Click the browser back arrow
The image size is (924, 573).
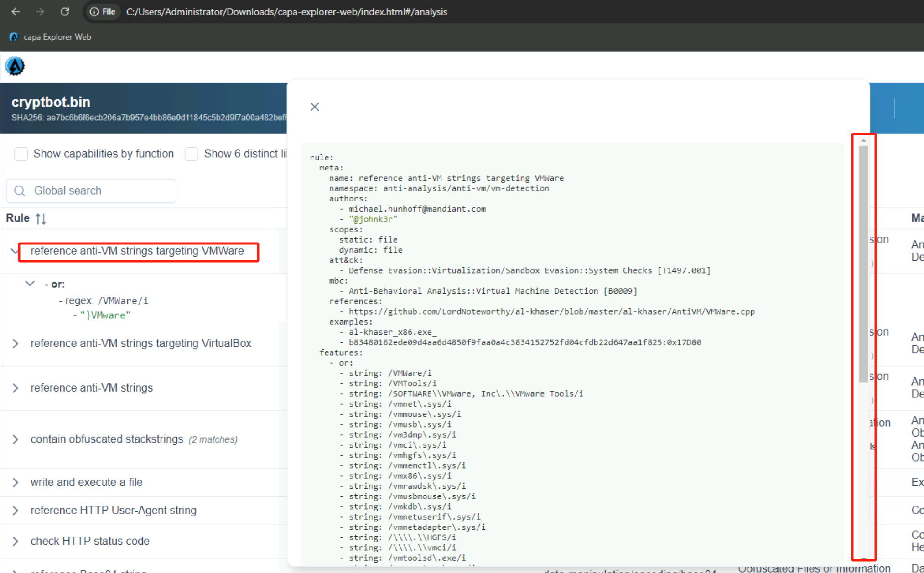[16, 12]
